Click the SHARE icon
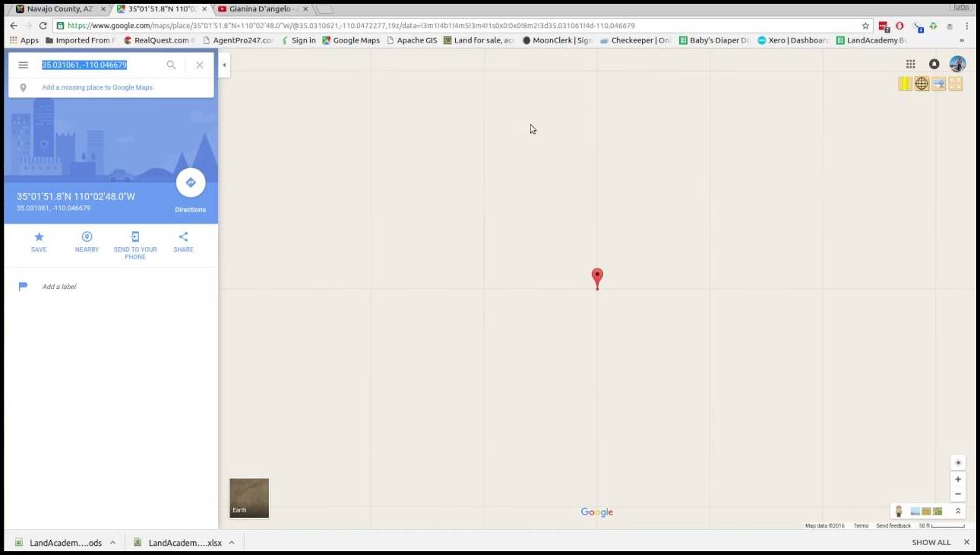 183,237
